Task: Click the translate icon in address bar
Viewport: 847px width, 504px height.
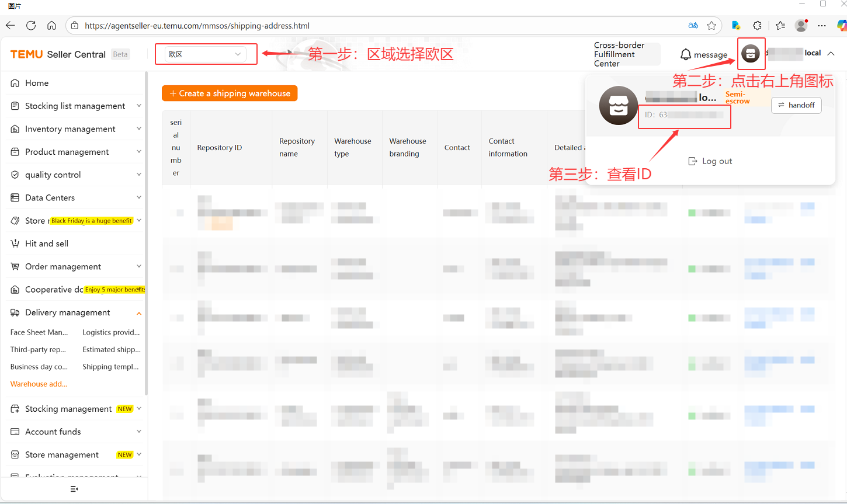Action: click(x=693, y=26)
